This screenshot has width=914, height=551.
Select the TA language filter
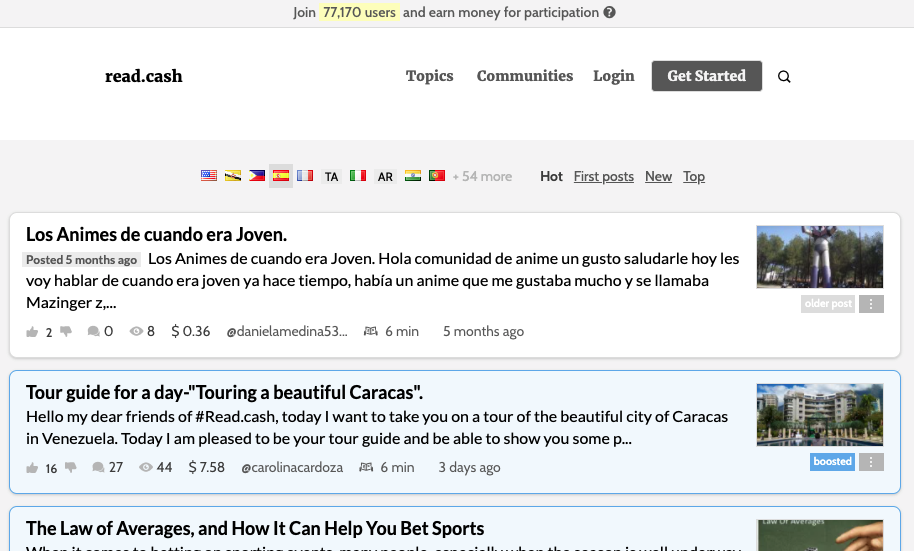[331, 177]
